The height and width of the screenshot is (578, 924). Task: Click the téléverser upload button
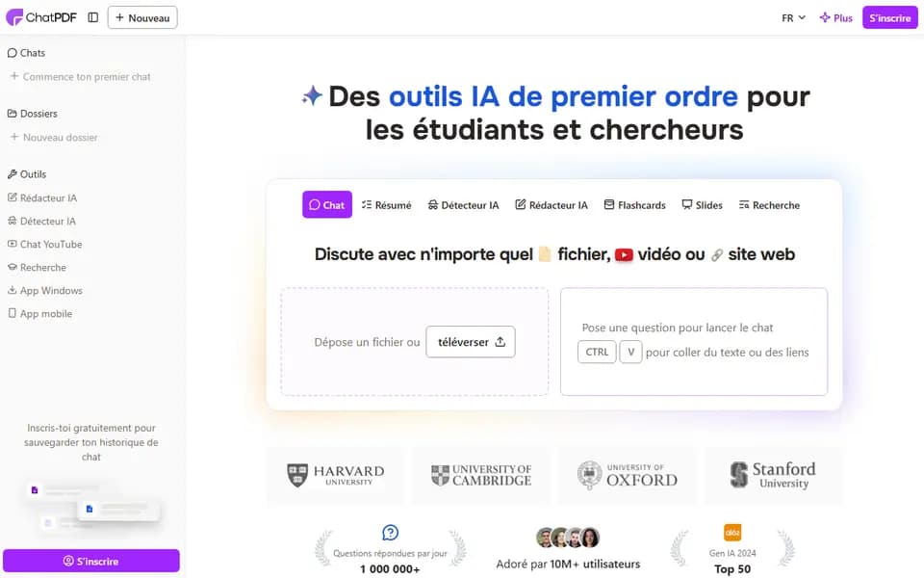(x=471, y=341)
